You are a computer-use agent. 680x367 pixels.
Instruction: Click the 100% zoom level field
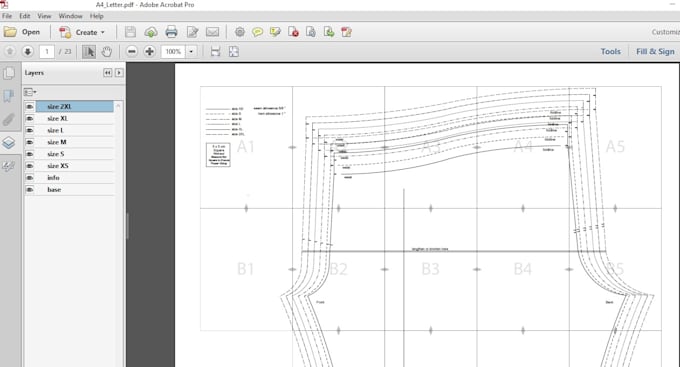coord(173,52)
